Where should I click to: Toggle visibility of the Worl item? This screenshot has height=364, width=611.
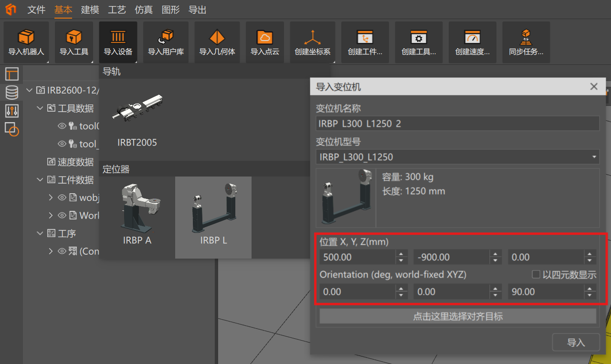[62, 216]
